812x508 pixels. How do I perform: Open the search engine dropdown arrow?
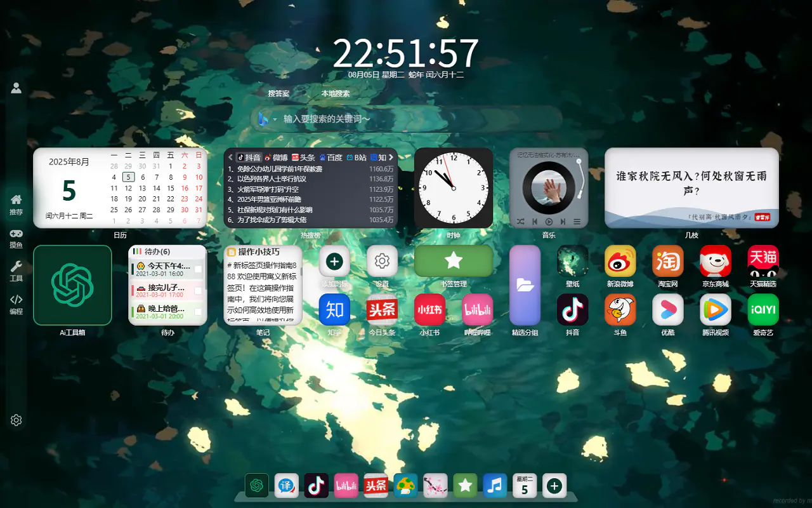click(x=275, y=119)
